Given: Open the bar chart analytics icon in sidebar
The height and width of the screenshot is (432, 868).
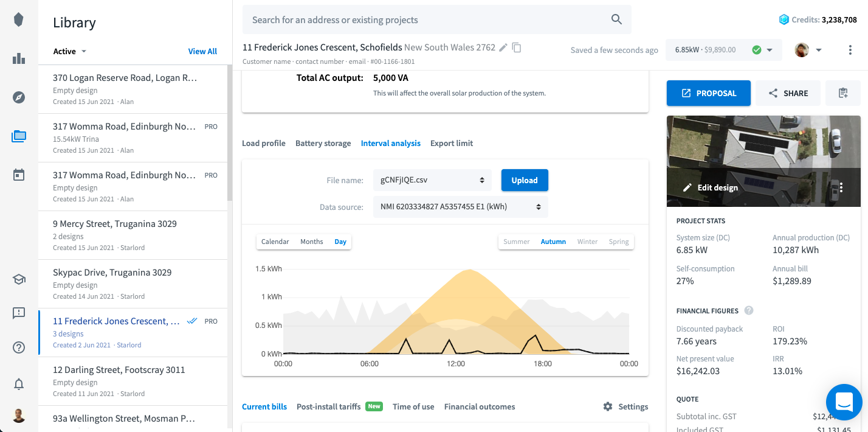Looking at the screenshot, I should [18, 59].
